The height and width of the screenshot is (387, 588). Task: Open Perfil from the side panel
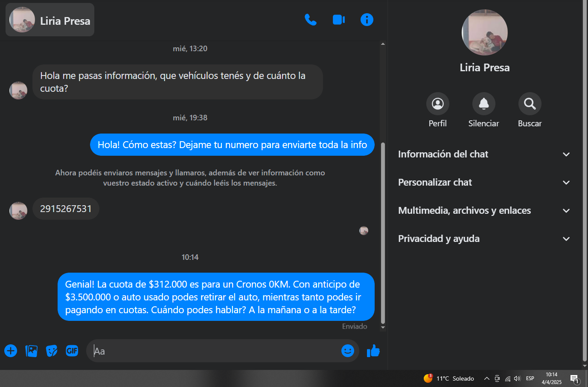tap(437, 104)
